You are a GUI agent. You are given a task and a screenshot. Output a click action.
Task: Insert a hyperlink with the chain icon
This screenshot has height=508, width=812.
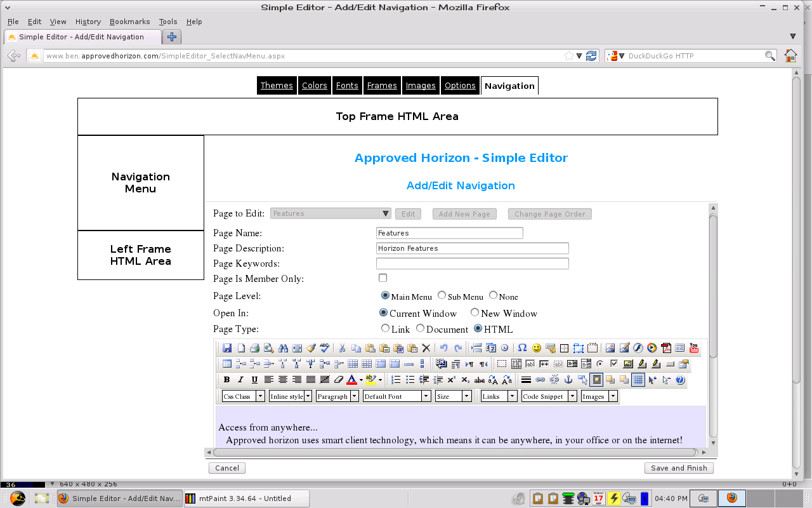point(540,380)
